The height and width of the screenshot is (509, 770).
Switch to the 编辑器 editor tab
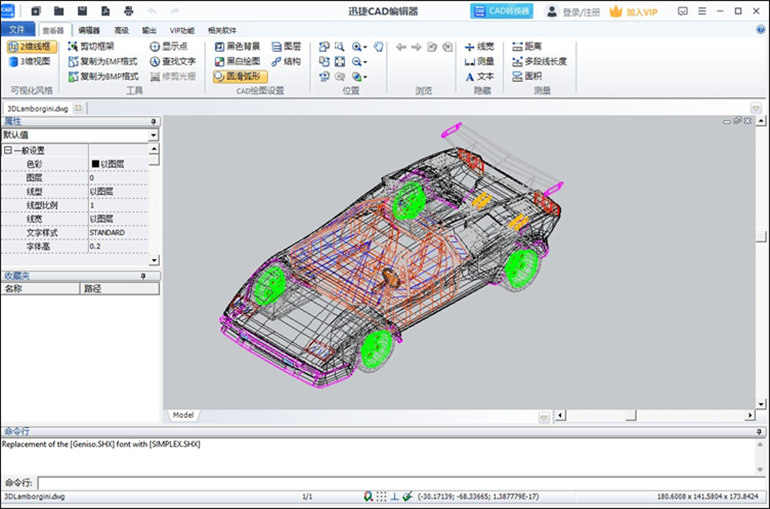click(x=89, y=30)
